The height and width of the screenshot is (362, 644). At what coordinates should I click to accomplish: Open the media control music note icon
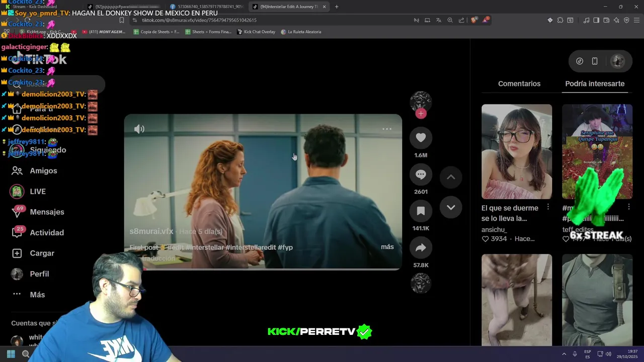tap(586, 20)
